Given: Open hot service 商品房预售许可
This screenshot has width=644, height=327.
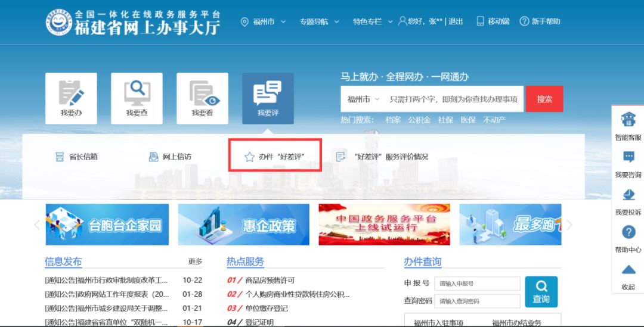Looking at the screenshot, I should (270, 281).
